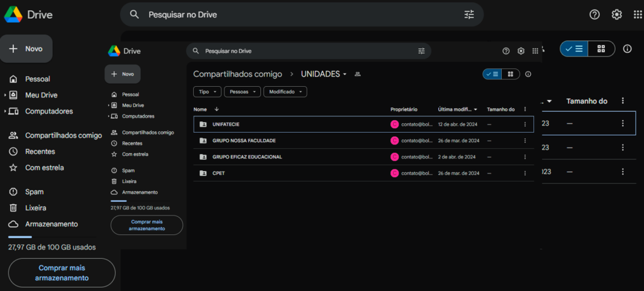Go to Compartilhados comigo breadcrumb link
The width and height of the screenshot is (644, 291).
238,74
